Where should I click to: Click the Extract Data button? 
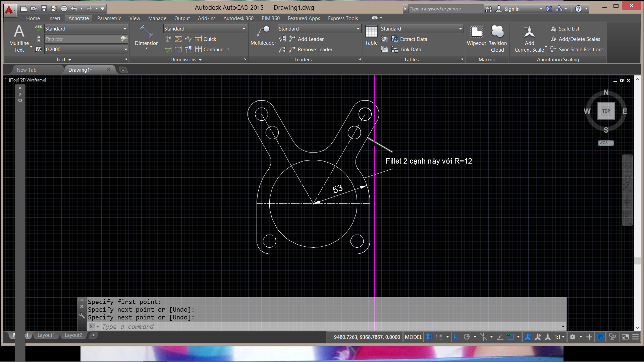[413, 39]
